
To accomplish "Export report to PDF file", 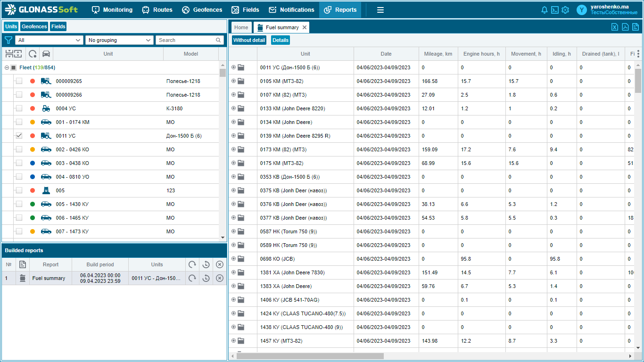I will coord(625,27).
